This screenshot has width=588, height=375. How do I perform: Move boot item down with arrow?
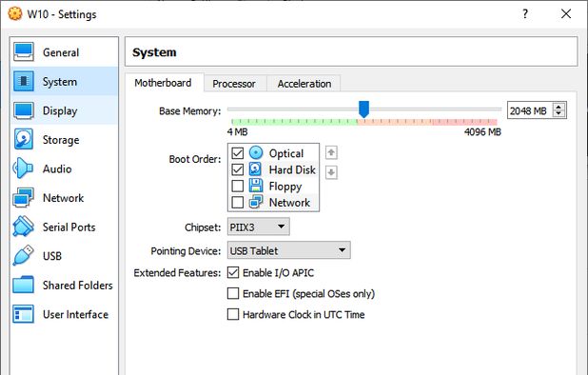coord(331,172)
